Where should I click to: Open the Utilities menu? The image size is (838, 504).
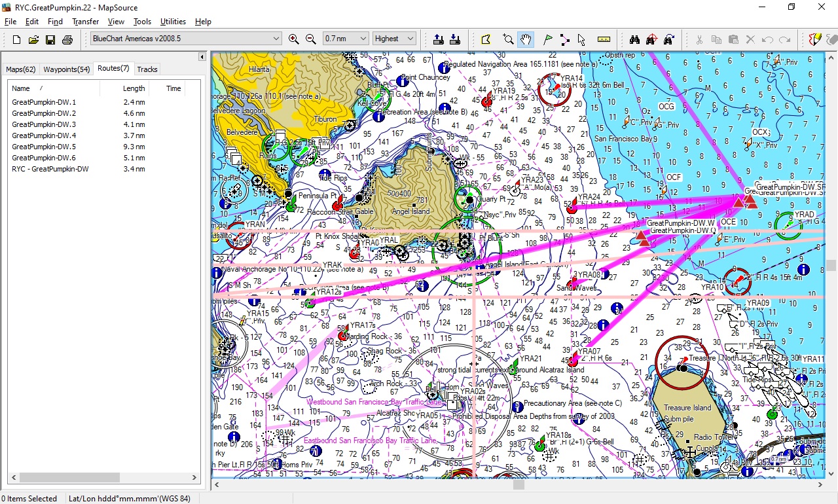tap(173, 22)
